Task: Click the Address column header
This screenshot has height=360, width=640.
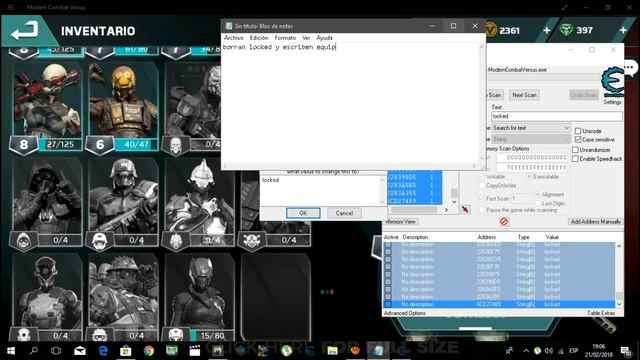Action: click(487, 237)
